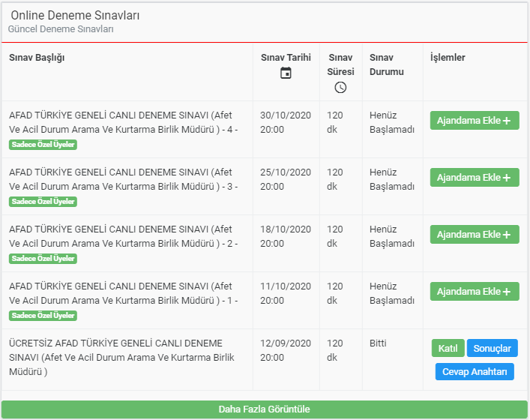Click the date 11/10/2020 20:00
The height and width of the screenshot is (420, 530).
tap(286, 293)
